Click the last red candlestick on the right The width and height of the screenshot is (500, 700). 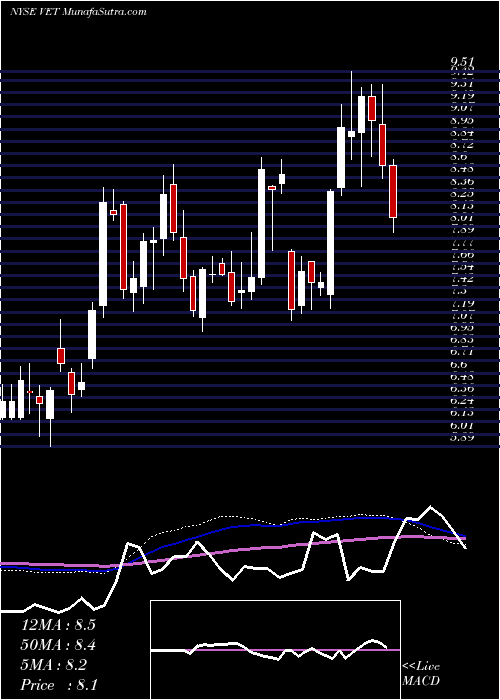[393, 192]
